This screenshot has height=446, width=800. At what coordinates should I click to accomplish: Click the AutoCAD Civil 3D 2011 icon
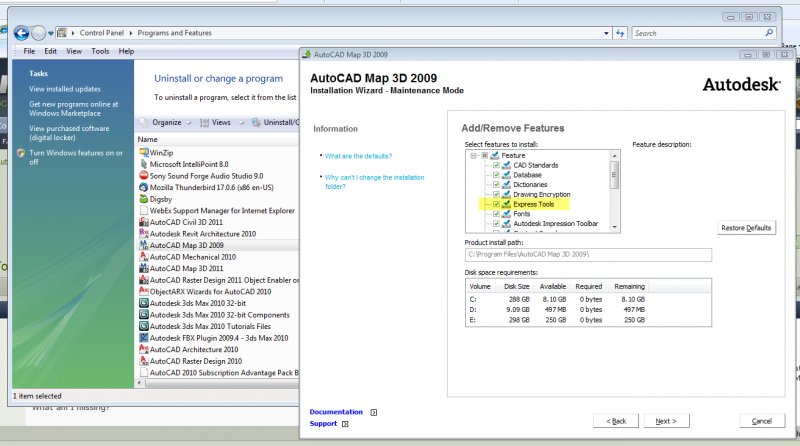pyautogui.click(x=144, y=222)
